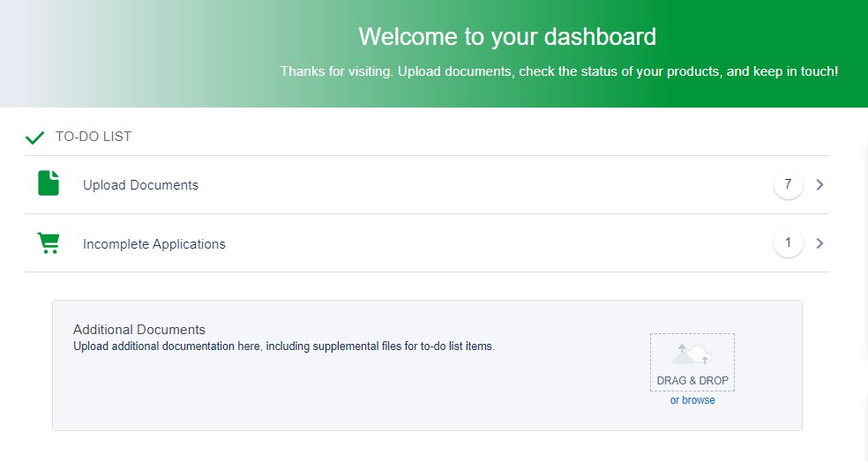Click the count badge 7 for Upload Documents
Image resolution: width=868 pixels, height=462 pixels.
point(788,184)
